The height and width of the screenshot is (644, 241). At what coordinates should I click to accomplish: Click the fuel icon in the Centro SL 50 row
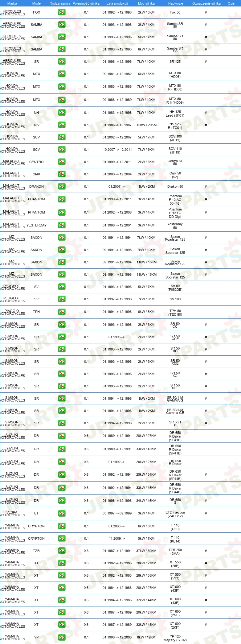pos(62,162)
